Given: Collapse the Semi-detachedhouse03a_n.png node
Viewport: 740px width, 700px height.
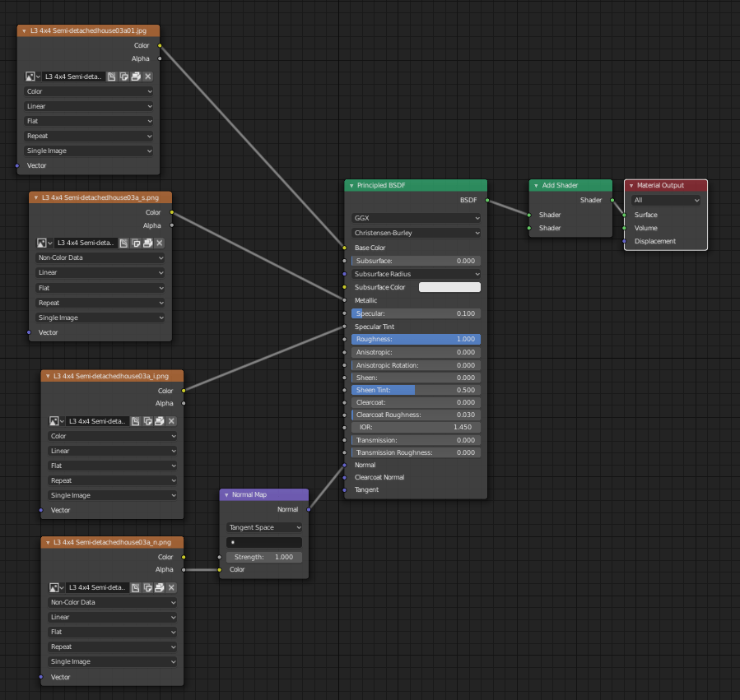Looking at the screenshot, I should [48, 542].
